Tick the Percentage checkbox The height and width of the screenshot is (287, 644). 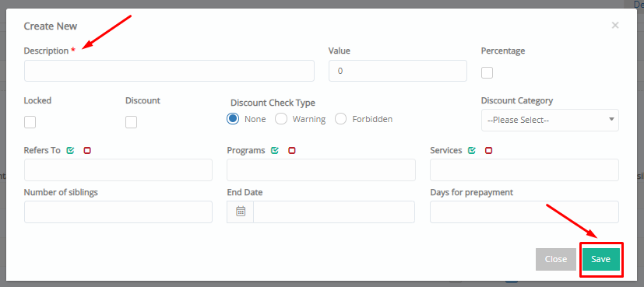pos(487,72)
